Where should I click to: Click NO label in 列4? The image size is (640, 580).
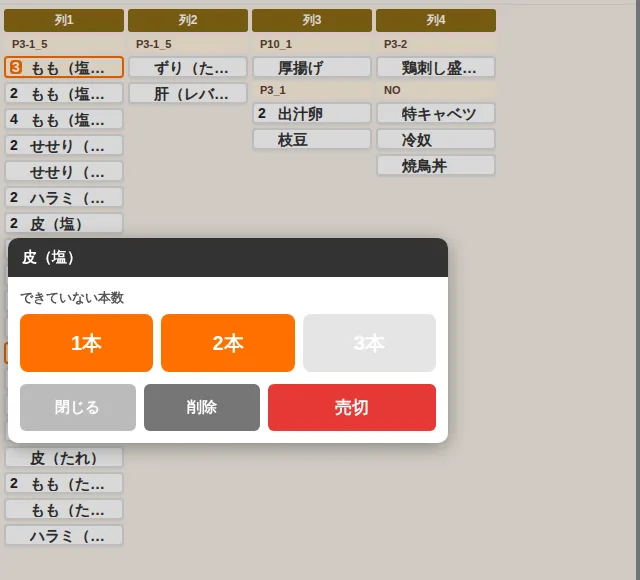392,90
